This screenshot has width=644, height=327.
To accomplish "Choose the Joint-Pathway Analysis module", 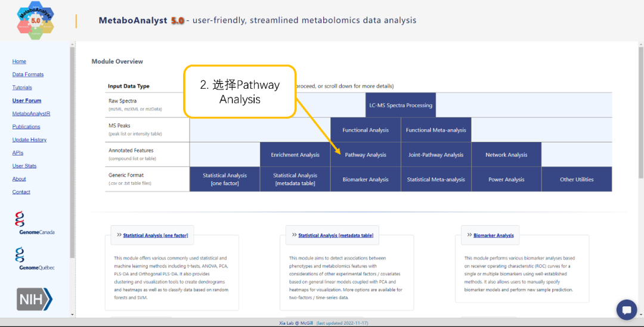I will 436,155.
